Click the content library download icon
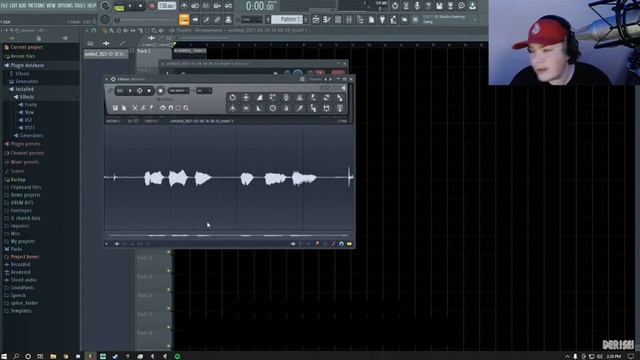640x360 pixels. pyautogui.click(x=472, y=6)
